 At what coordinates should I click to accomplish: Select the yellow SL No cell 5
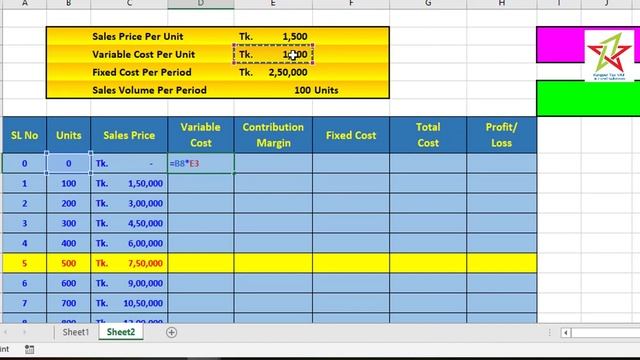(x=24, y=263)
